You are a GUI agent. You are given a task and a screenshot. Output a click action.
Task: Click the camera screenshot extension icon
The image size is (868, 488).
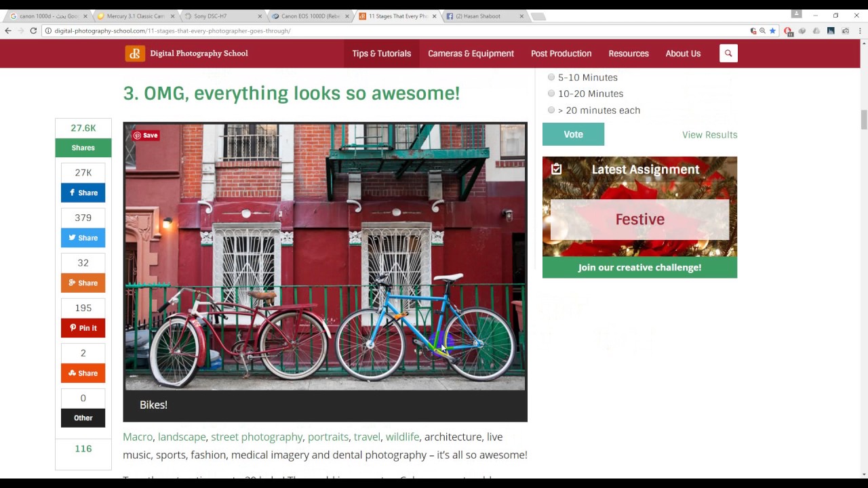[x=846, y=30]
